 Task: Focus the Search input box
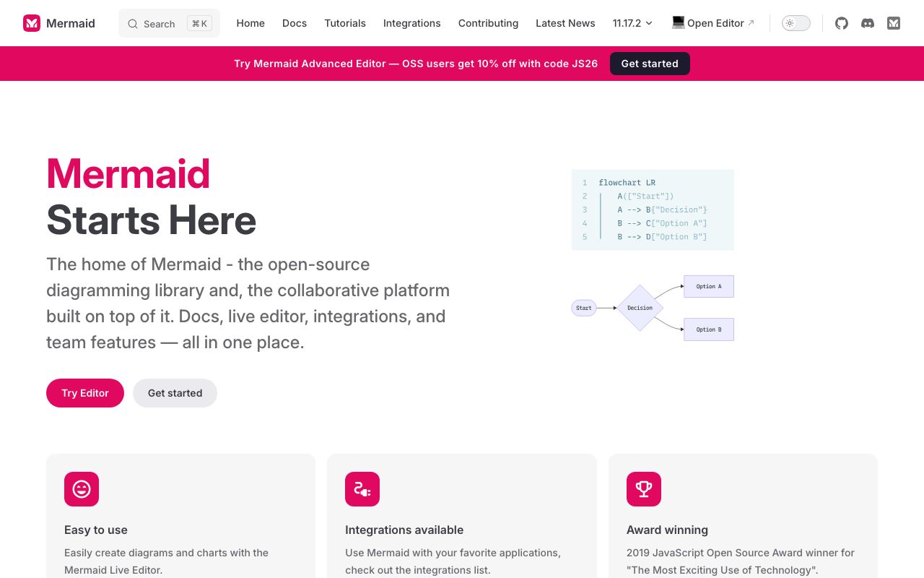pos(169,23)
